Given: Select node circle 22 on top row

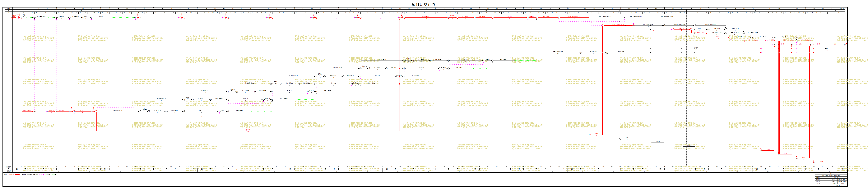Looking at the screenshot, I should [184, 18].
